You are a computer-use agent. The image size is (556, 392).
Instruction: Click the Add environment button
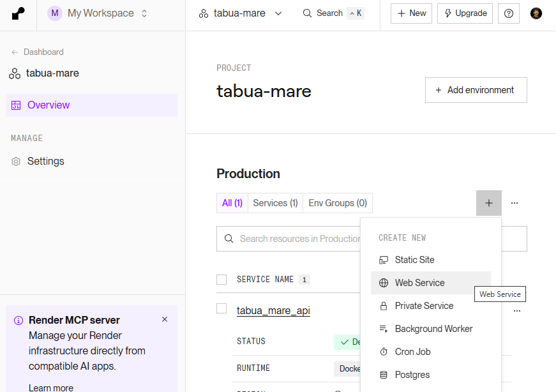tap(476, 90)
